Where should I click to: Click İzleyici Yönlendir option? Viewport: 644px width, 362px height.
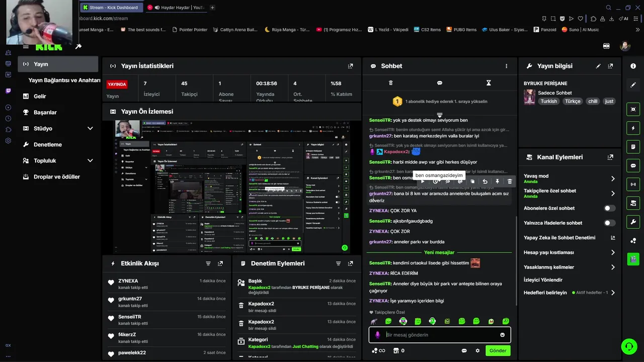(x=543, y=280)
